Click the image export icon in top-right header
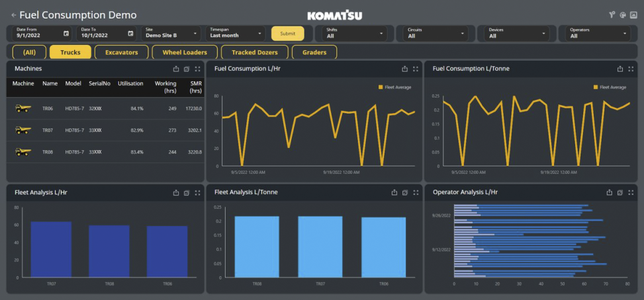This screenshot has height=300, width=644. (633, 15)
